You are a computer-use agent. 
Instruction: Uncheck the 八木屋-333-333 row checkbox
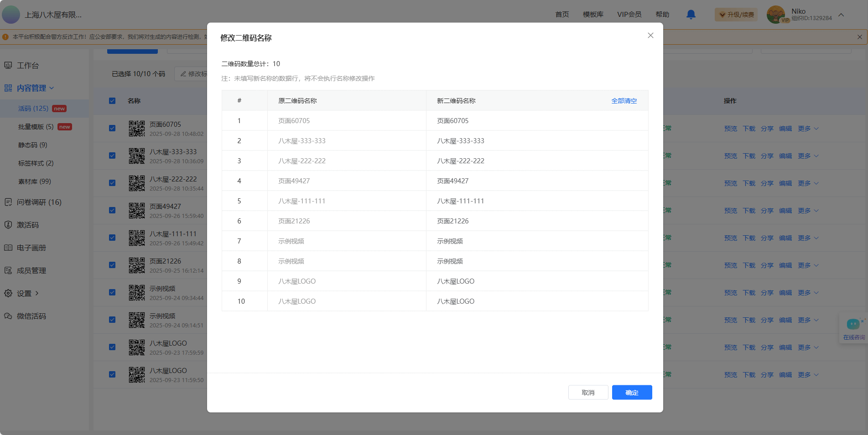coord(112,155)
